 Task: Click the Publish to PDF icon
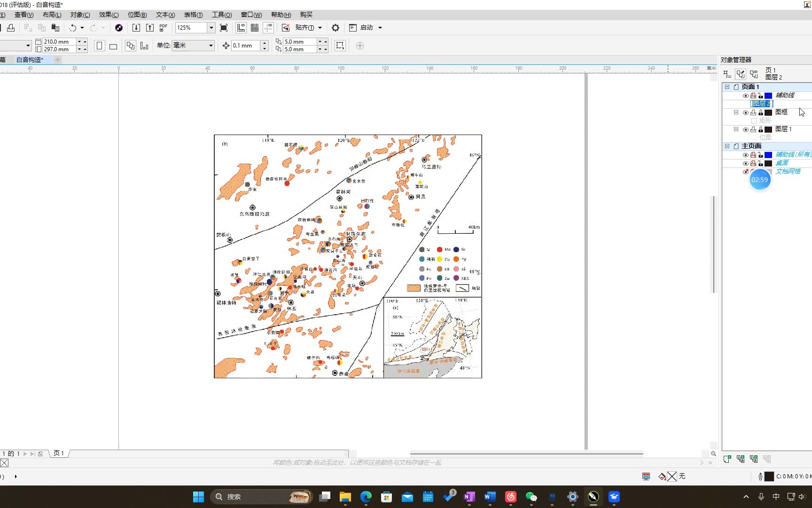[164, 28]
